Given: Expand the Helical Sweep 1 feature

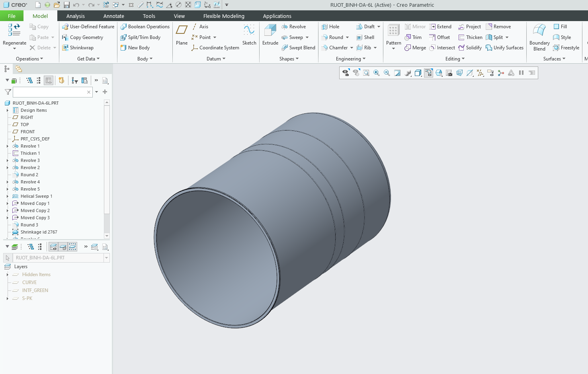Looking at the screenshot, I should point(8,196).
